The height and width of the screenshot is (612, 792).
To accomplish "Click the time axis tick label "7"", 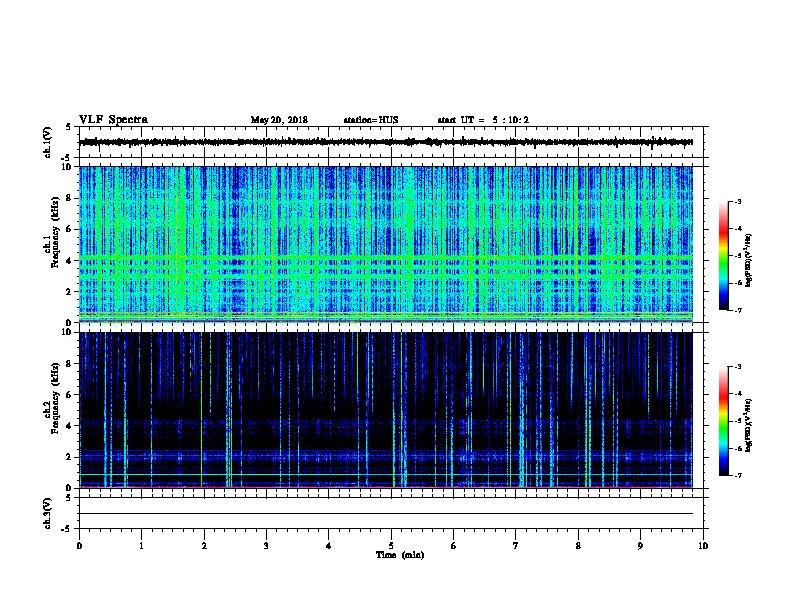I will [x=516, y=546].
